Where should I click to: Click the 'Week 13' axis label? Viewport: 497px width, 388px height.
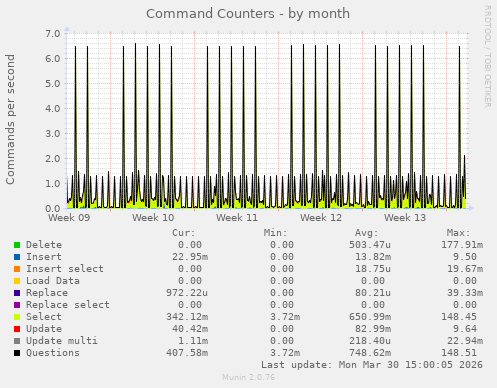click(405, 218)
